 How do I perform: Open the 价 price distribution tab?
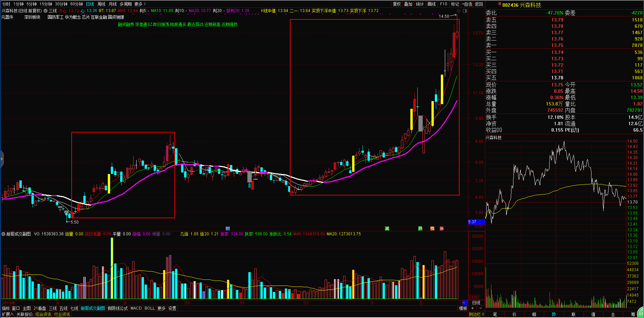click(x=514, y=314)
